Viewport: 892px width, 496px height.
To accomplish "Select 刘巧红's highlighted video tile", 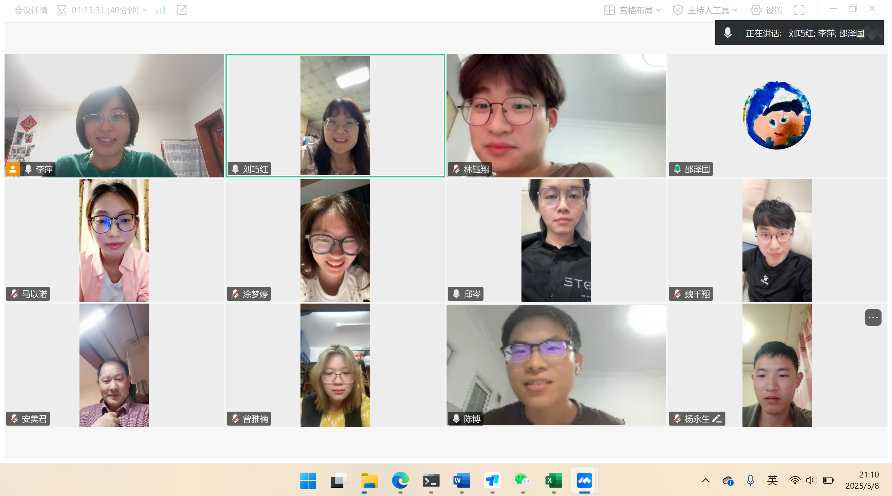I will pos(335,115).
